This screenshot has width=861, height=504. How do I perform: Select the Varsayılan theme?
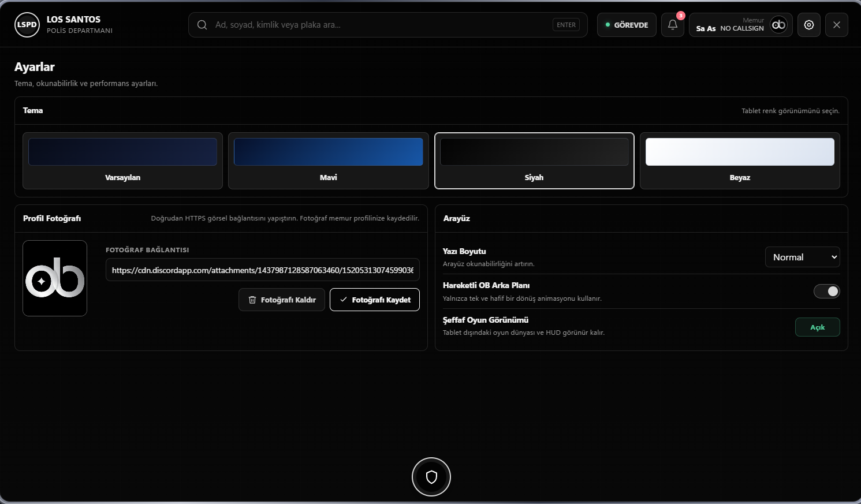(x=122, y=160)
